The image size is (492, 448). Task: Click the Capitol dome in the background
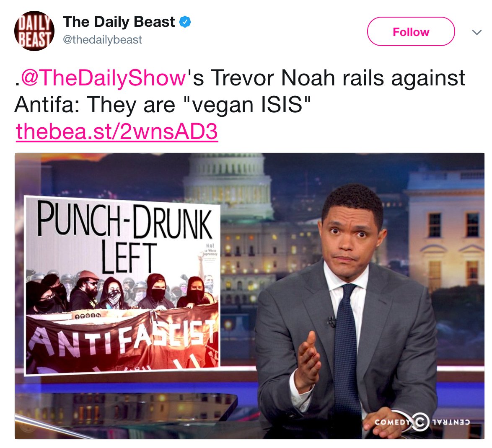[x=228, y=185]
